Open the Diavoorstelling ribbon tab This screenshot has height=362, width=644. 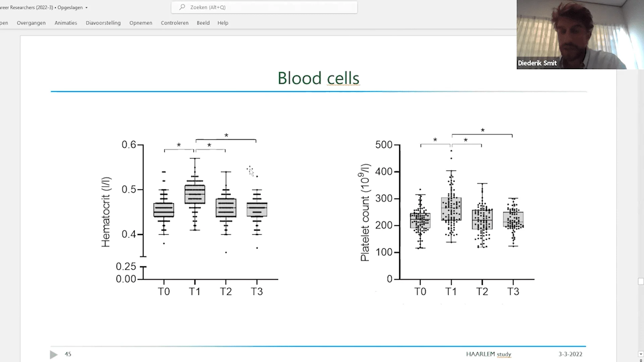click(x=103, y=23)
